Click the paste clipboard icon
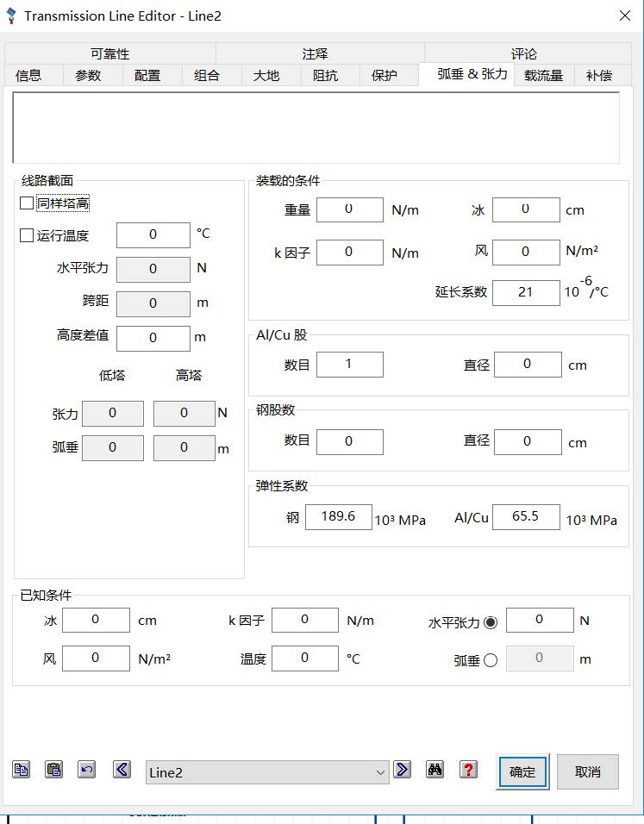The height and width of the screenshot is (824, 644). [54, 770]
